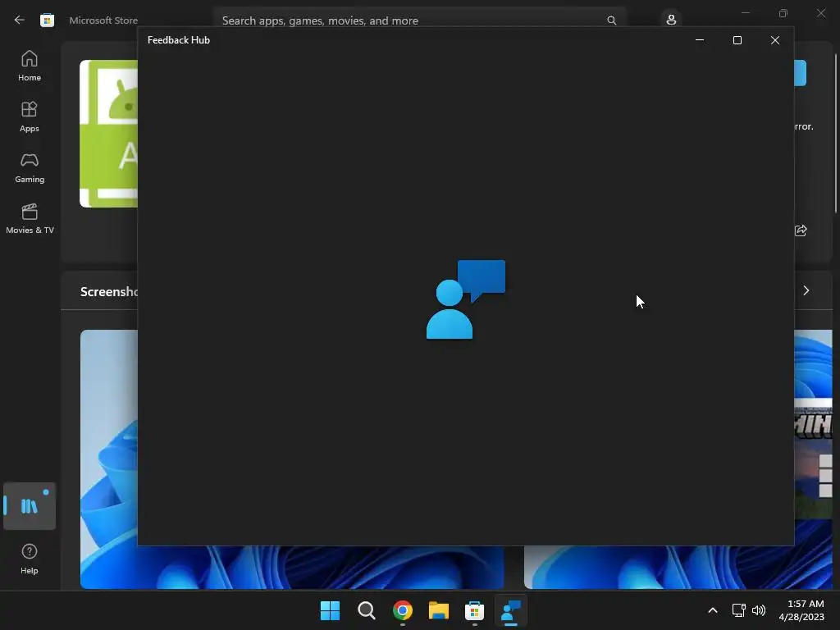This screenshot has width=840, height=630.
Task: Expand Screenshots section with chevron
Action: [x=806, y=290]
